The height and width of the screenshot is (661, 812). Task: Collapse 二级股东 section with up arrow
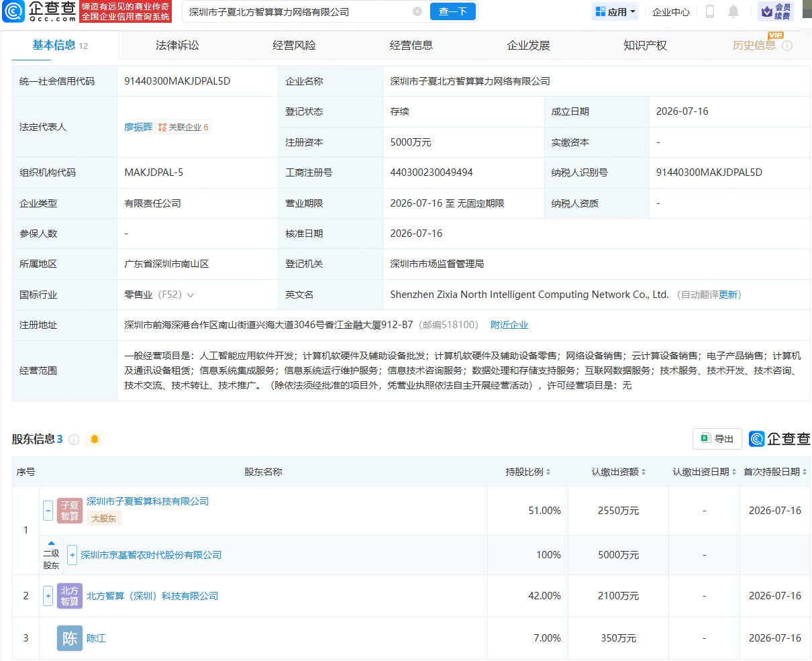[x=51, y=543]
